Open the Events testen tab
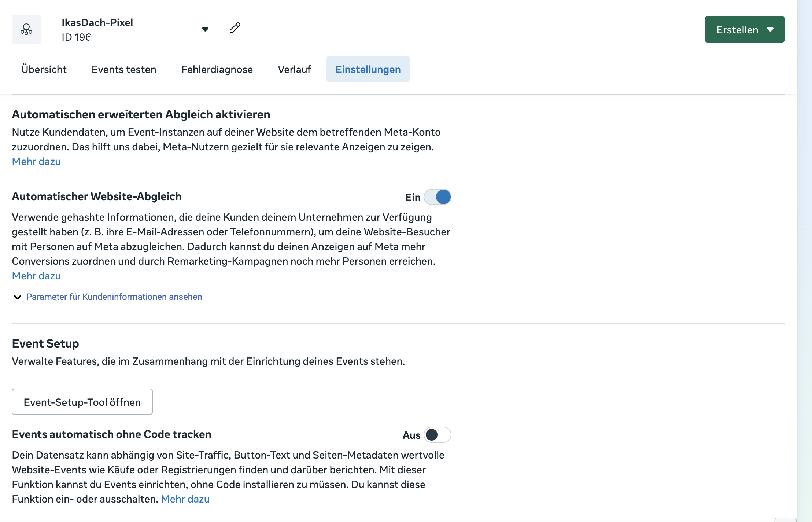 (124, 69)
